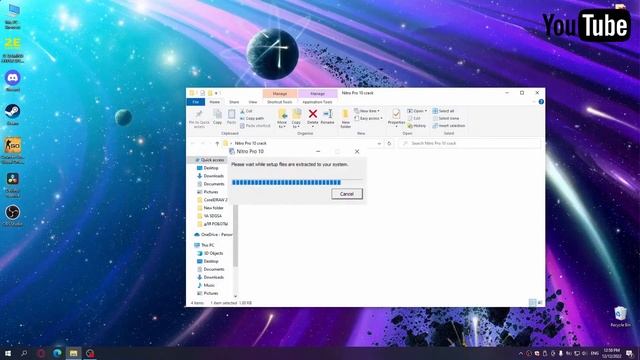Open the address bar history dropdown

[x=379, y=143]
